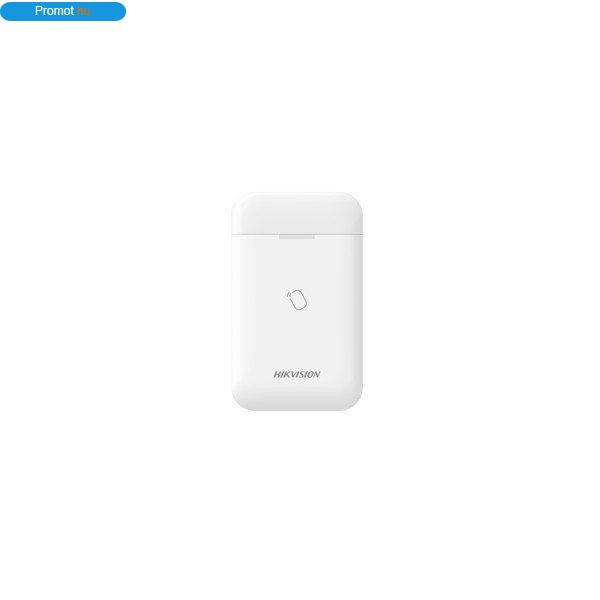Click the device's top-left rounded corner
Viewport: 600px width, 600px height.
[x=241, y=203]
